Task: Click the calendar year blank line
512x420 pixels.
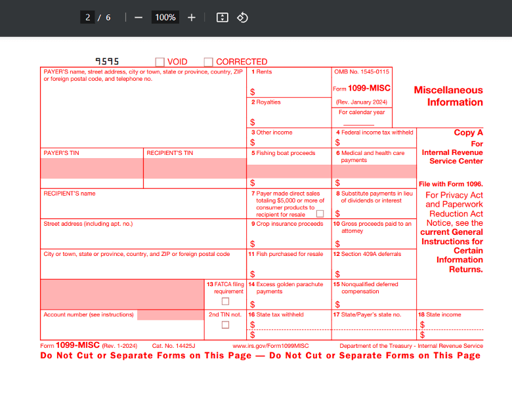Action: pos(358,124)
